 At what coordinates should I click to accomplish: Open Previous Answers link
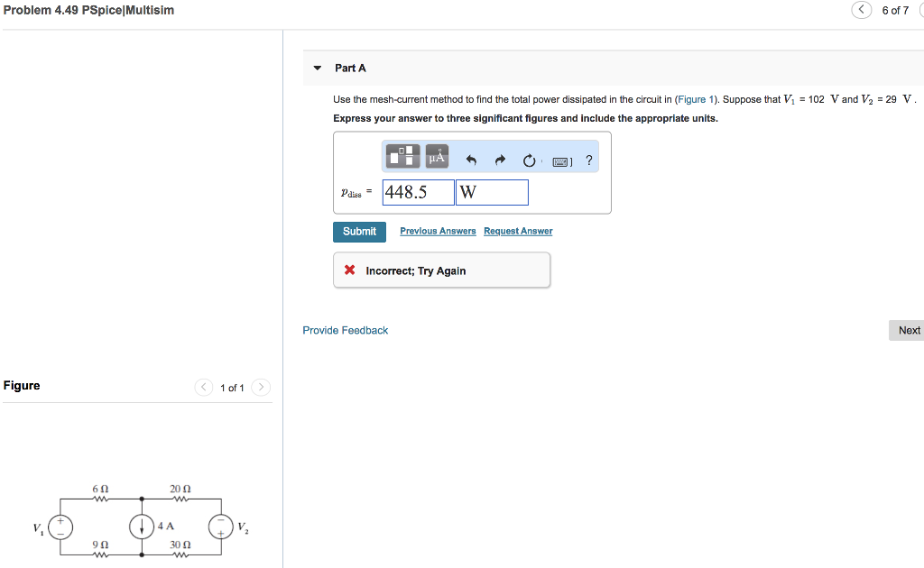click(x=438, y=232)
